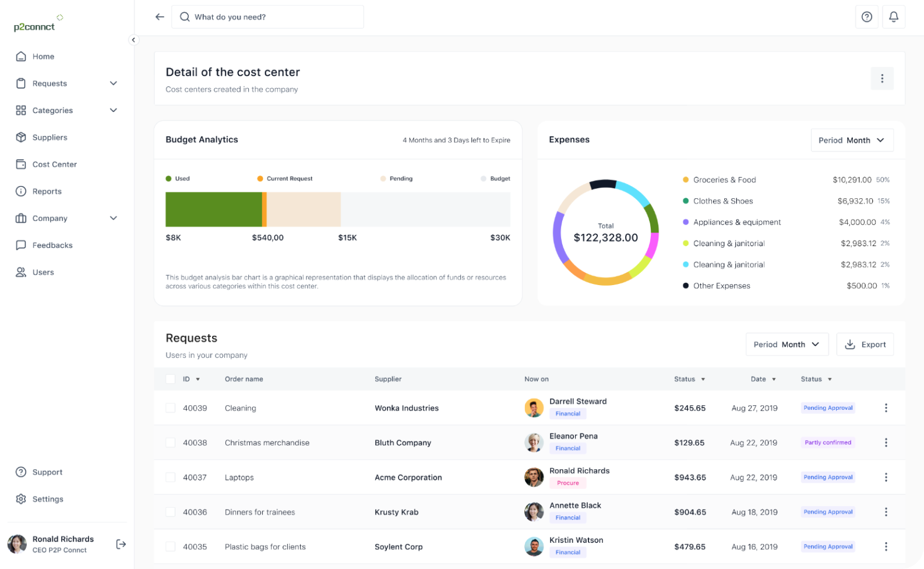Image resolution: width=924 pixels, height=569 pixels.
Task: Check the box for order 40036
Action: 171,512
